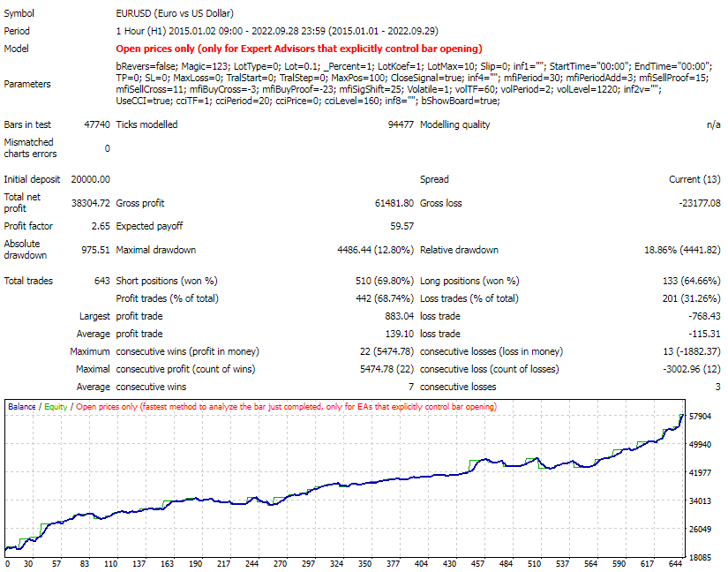Click consecutive losses value 13 (-1882.37)

point(692,351)
